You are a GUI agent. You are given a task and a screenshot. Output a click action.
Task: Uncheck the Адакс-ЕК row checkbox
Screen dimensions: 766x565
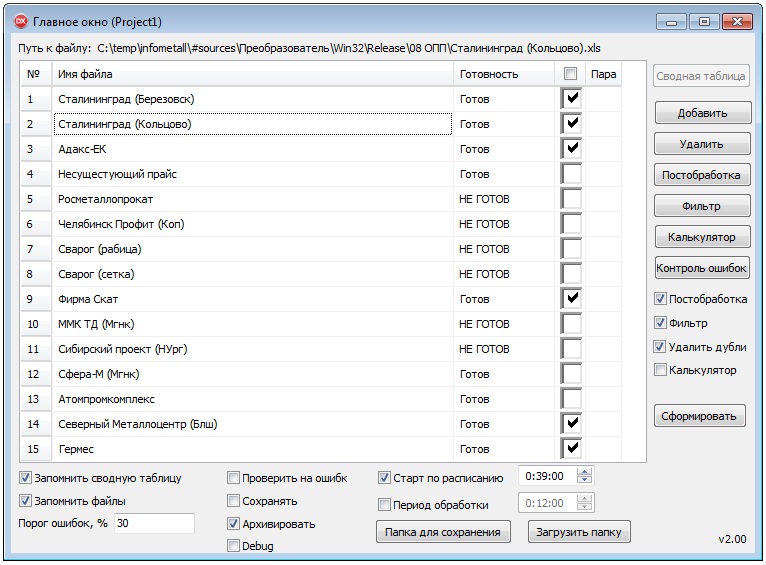click(x=572, y=148)
